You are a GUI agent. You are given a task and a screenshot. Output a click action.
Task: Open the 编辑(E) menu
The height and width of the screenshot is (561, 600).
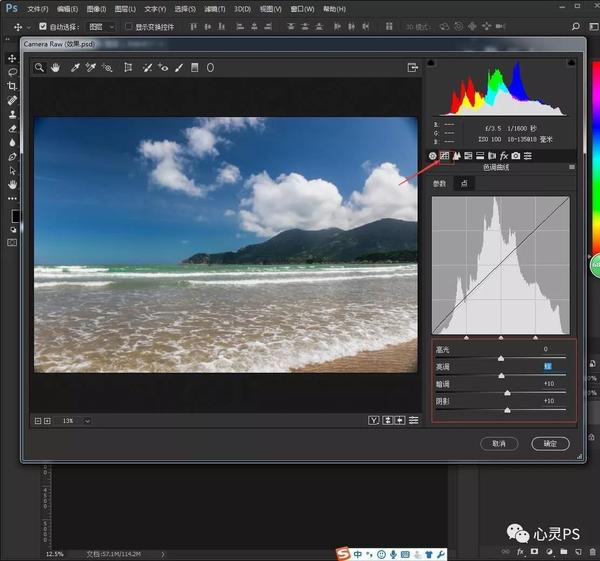pyautogui.click(x=67, y=9)
